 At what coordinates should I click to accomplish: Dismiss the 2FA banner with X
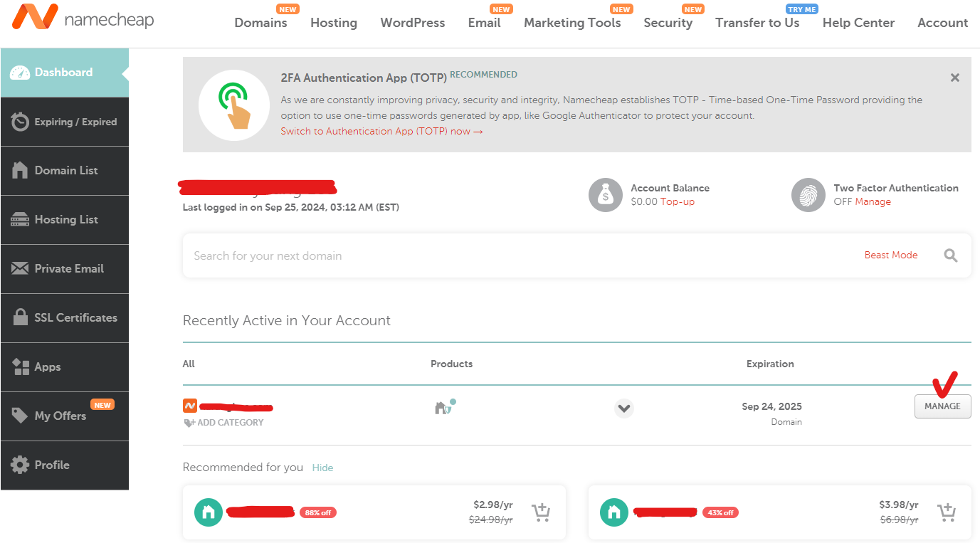click(955, 78)
